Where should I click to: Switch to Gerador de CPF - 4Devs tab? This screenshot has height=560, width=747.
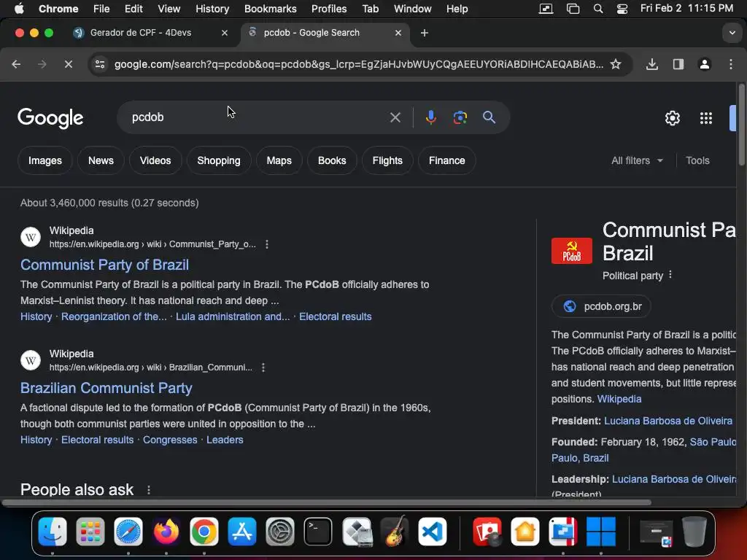141,33
